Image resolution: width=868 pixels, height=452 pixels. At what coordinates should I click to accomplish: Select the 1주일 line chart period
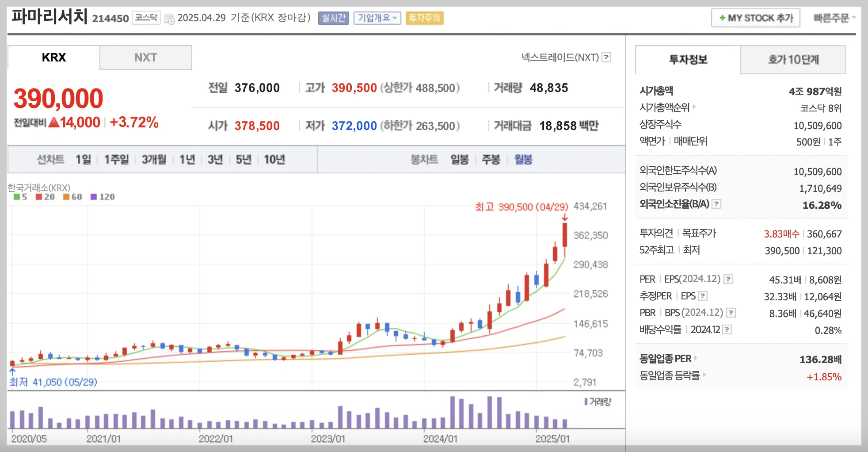click(116, 159)
